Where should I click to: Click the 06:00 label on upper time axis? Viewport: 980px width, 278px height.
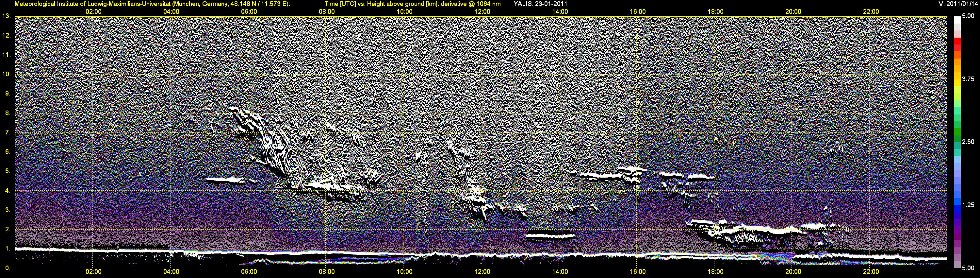[249, 12]
